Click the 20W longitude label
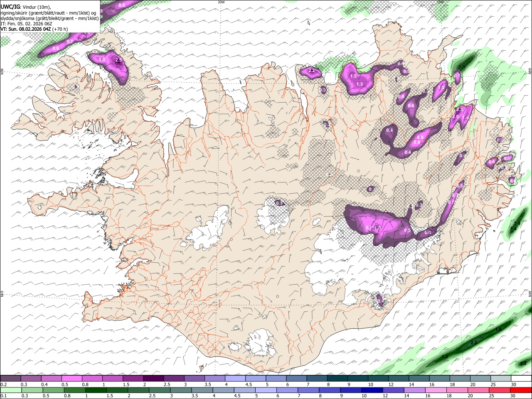The height and width of the screenshot is (399, 532). [221, 2]
